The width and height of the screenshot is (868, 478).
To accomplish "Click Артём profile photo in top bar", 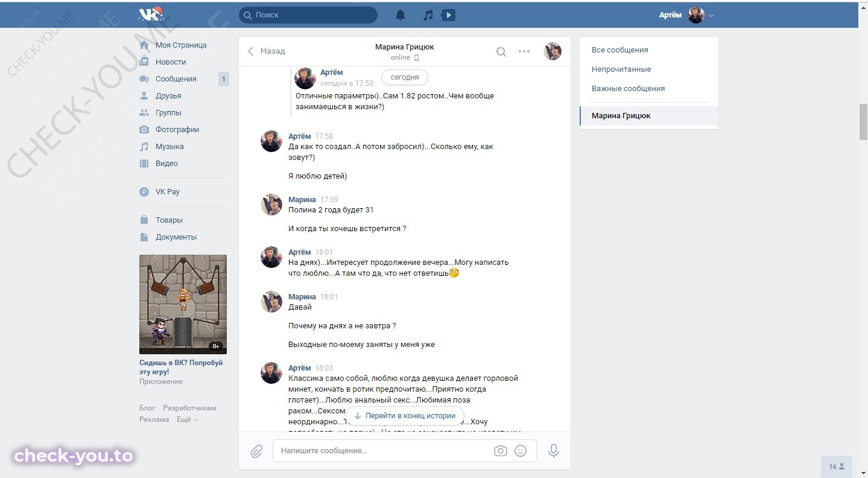I will coord(696,15).
